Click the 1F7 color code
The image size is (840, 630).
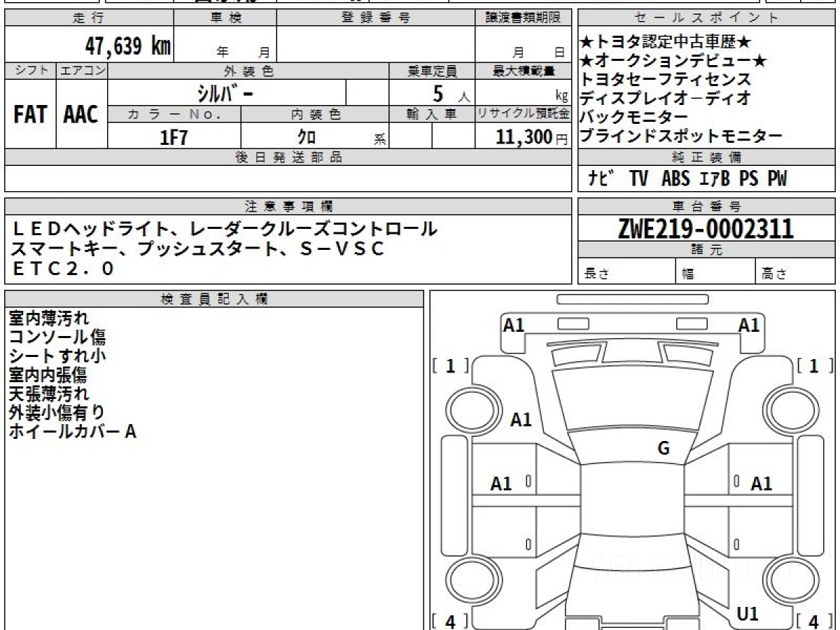pyautogui.click(x=174, y=137)
